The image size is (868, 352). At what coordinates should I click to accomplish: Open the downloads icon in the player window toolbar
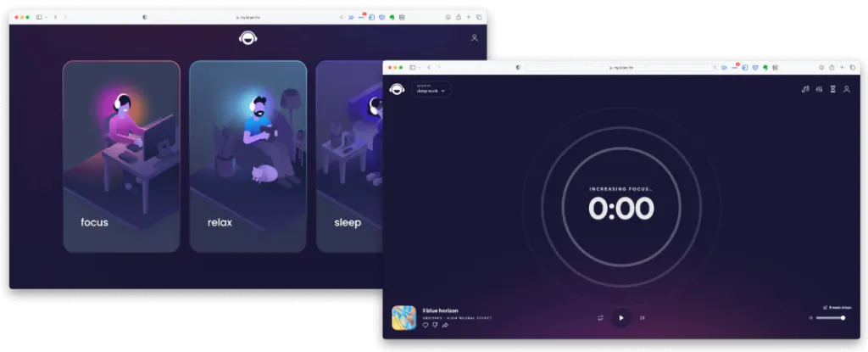(x=821, y=67)
